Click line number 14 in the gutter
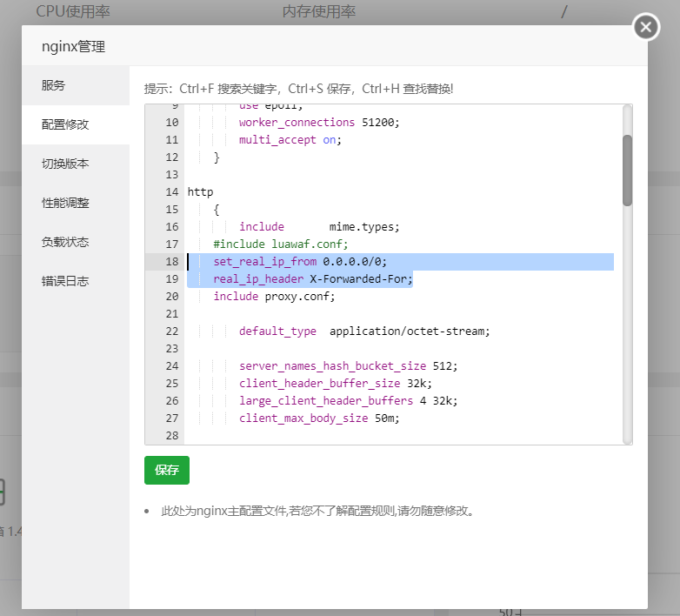 [171, 191]
